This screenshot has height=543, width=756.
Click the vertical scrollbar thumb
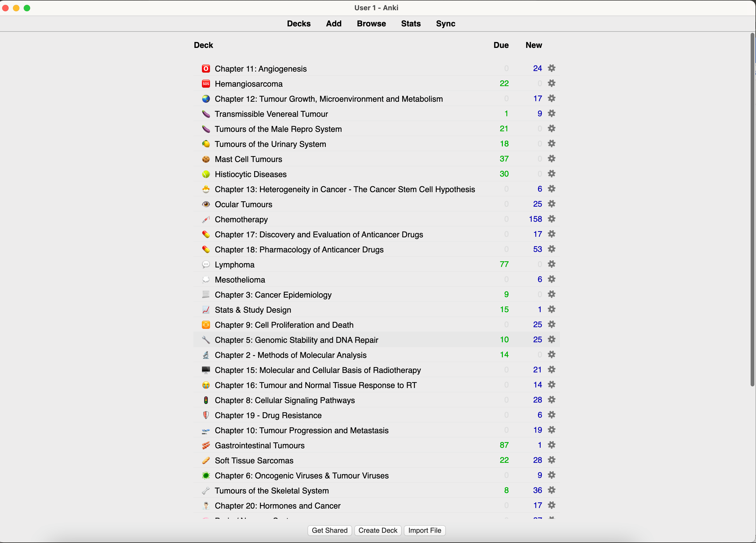click(752, 210)
